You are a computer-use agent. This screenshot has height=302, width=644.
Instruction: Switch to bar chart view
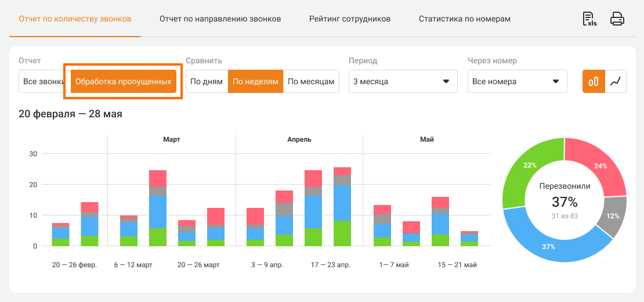[594, 81]
